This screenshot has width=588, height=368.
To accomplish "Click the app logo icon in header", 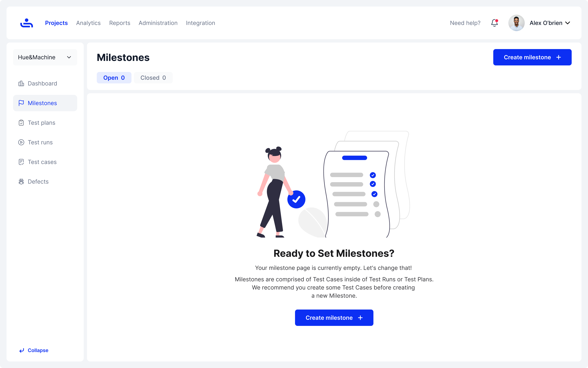I will 27,23.
